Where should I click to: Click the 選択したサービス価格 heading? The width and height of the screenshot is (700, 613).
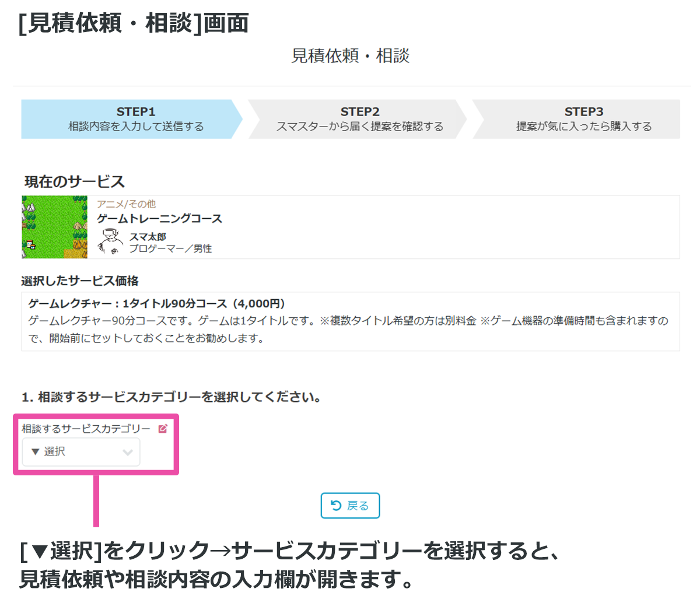point(80,281)
